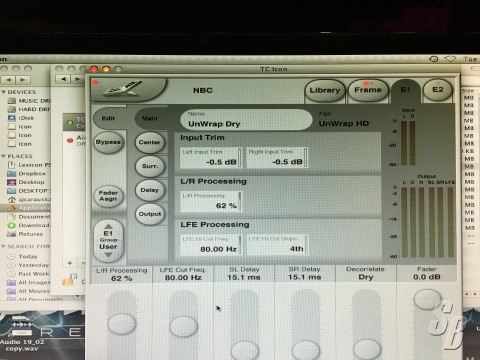Switch to engine E2
The height and width of the screenshot is (360, 480).
(x=438, y=90)
